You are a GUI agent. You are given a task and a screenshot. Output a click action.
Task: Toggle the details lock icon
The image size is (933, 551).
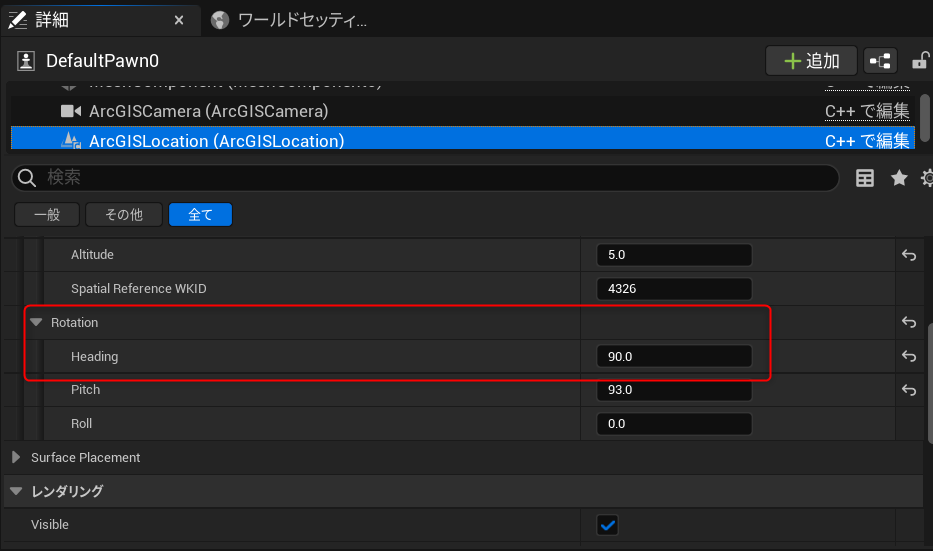(x=921, y=61)
